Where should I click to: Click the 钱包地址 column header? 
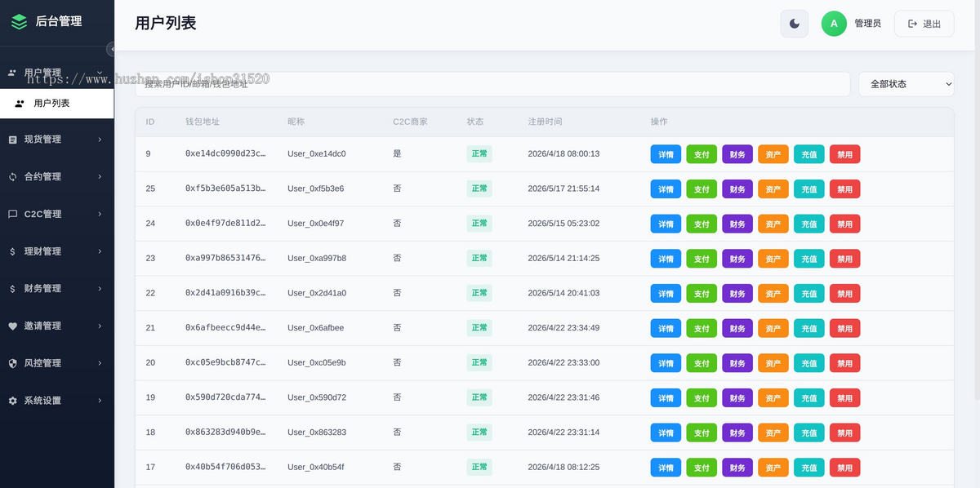coord(203,122)
